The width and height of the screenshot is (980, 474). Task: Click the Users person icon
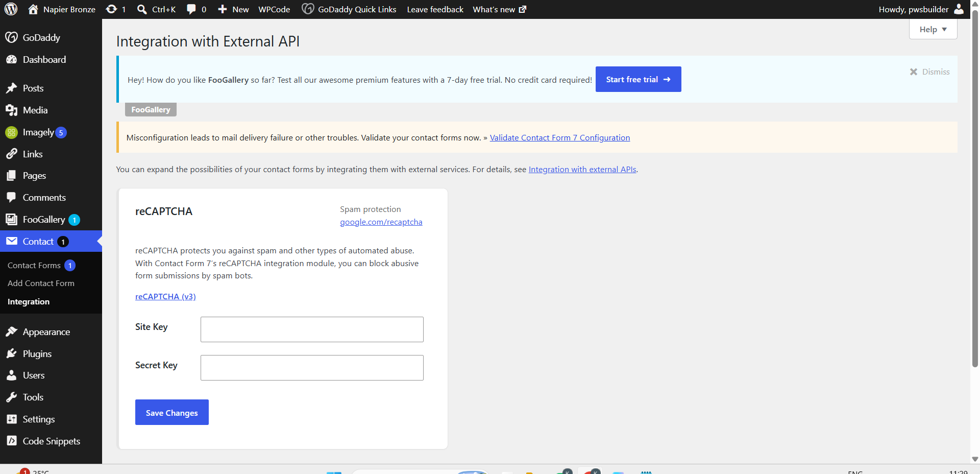coord(11,375)
